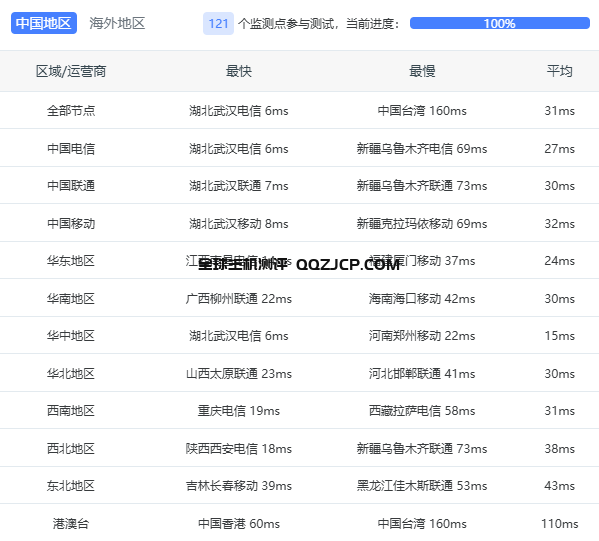Select the 港澳台 row label

pos(71,523)
